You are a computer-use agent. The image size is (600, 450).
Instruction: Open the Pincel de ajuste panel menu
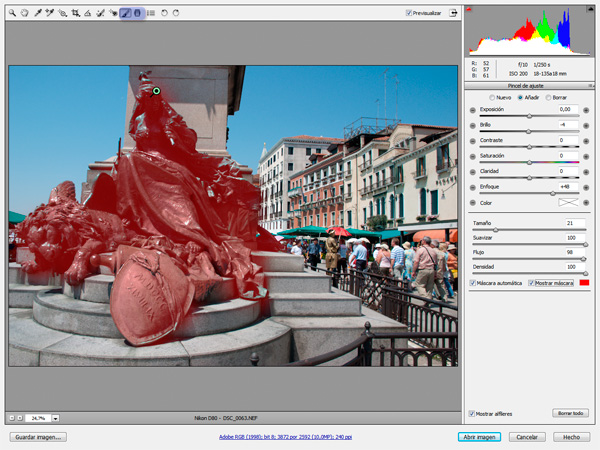pyautogui.click(x=590, y=86)
